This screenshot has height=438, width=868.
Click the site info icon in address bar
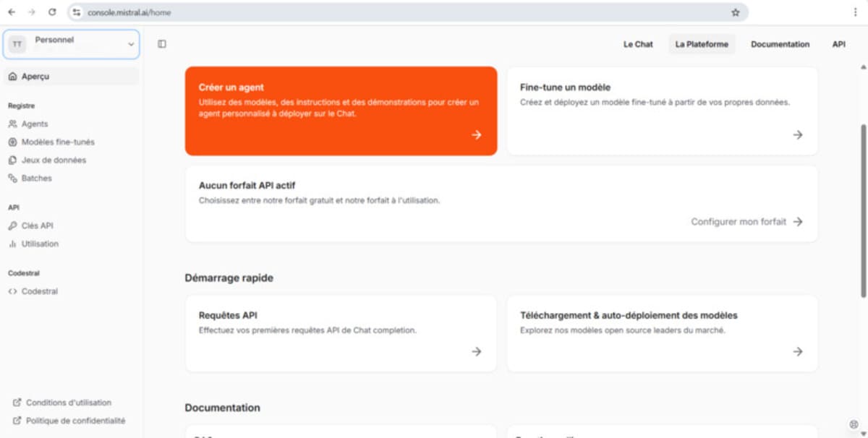[x=77, y=12]
